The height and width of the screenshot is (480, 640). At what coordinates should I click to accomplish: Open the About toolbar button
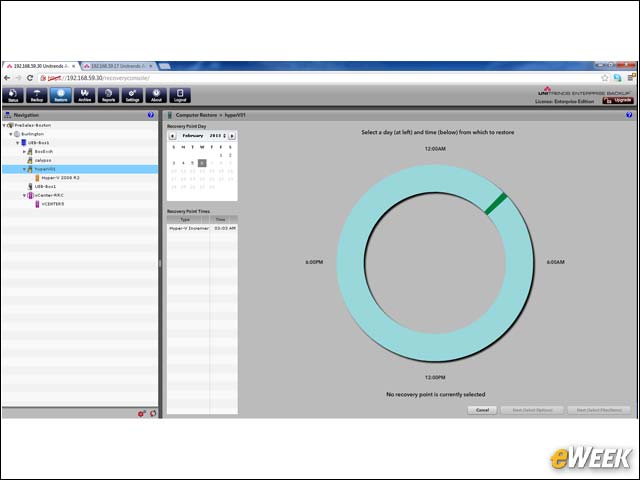(x=156, y=95)
